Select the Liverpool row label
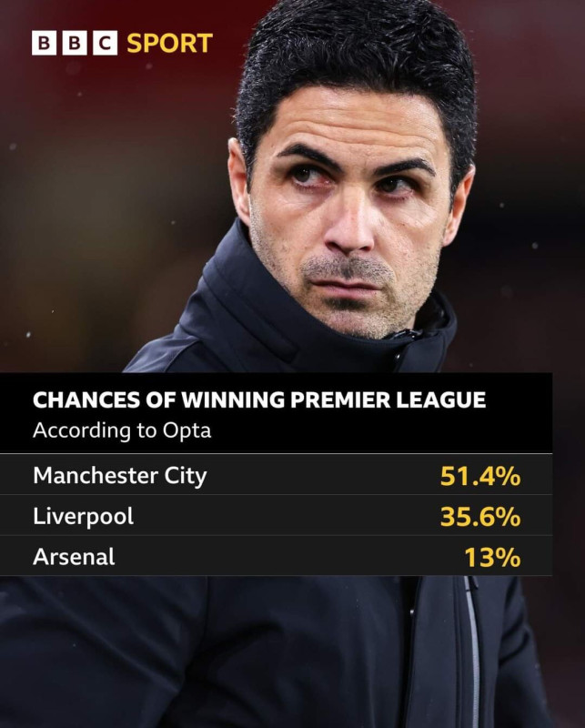The width and height of the screenshot is (585, 728). pos(83,517)
